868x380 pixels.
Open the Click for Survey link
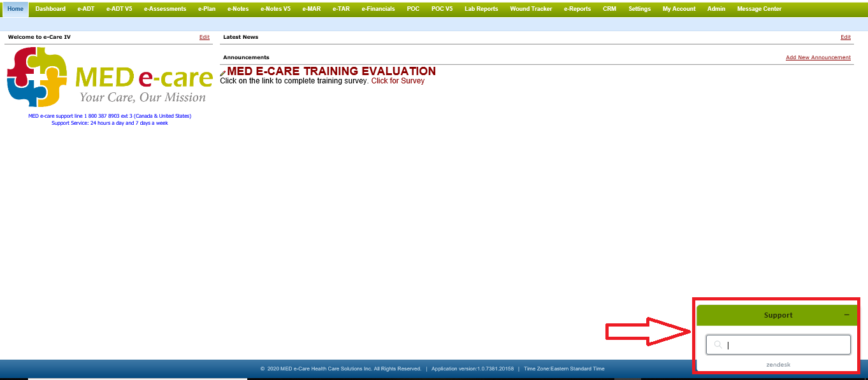click(398, 81)
